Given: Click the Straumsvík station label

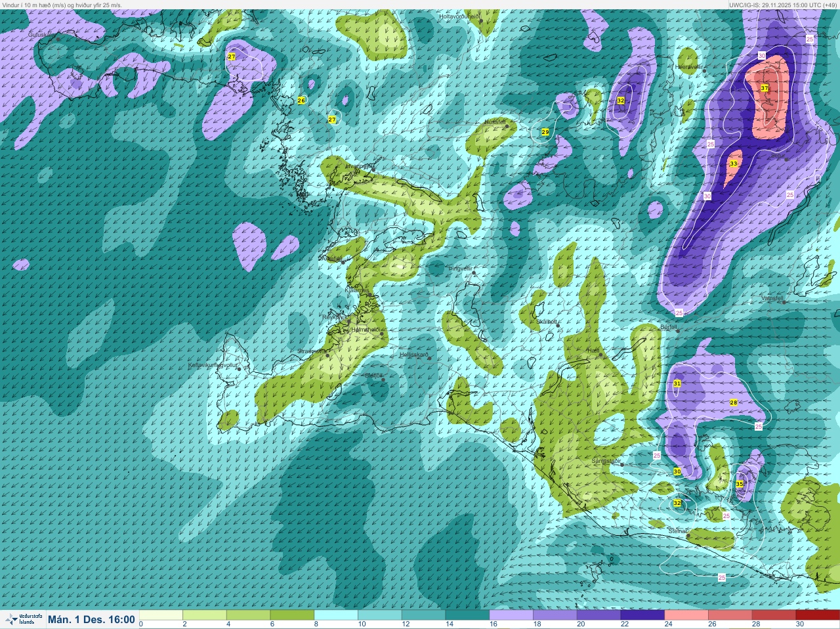Looking at the screenshot, I should 311,351.
